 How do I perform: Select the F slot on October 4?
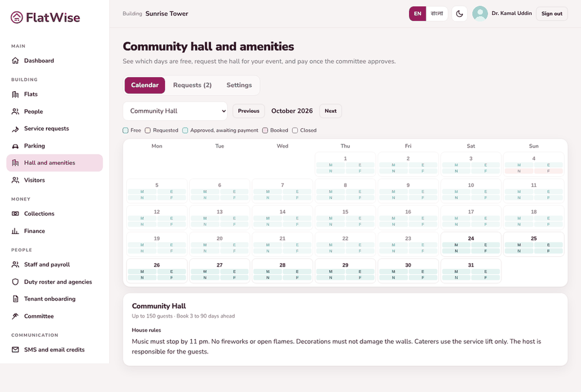pyautogui.click(x=548, y=171)
